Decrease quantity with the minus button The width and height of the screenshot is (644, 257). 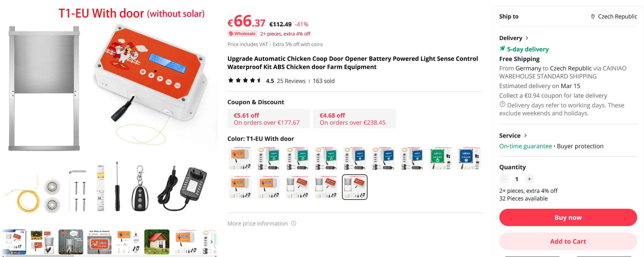click(504, 179)
